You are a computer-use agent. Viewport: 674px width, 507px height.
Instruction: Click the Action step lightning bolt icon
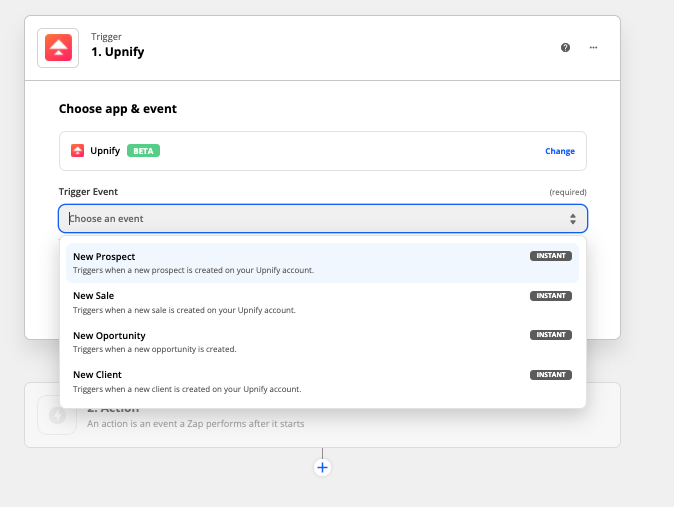click(57, 415)
